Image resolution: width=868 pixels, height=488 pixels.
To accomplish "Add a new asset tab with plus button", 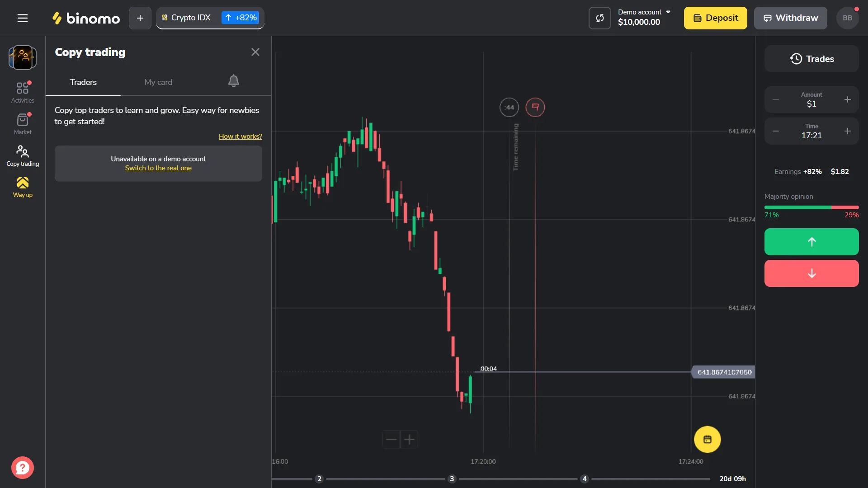I will tap(140, 18).
